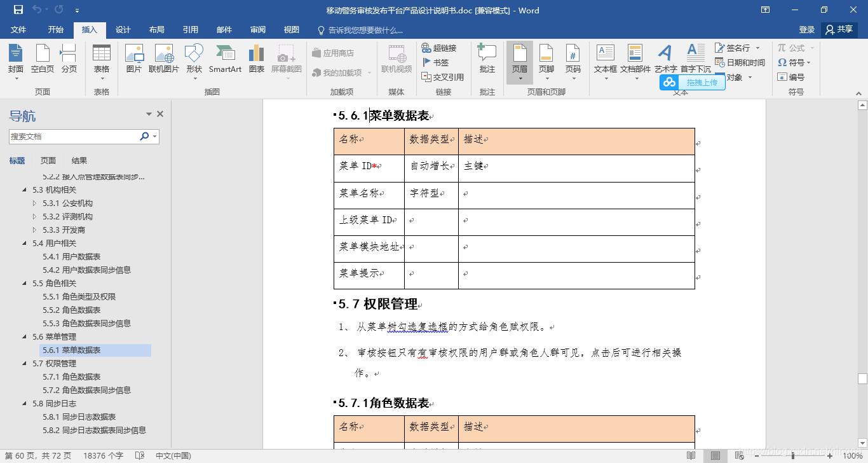Collapse 5.5 角色相关 heading in navigation
The width and height of the screenshot is (868, 463).
(25, 284)
